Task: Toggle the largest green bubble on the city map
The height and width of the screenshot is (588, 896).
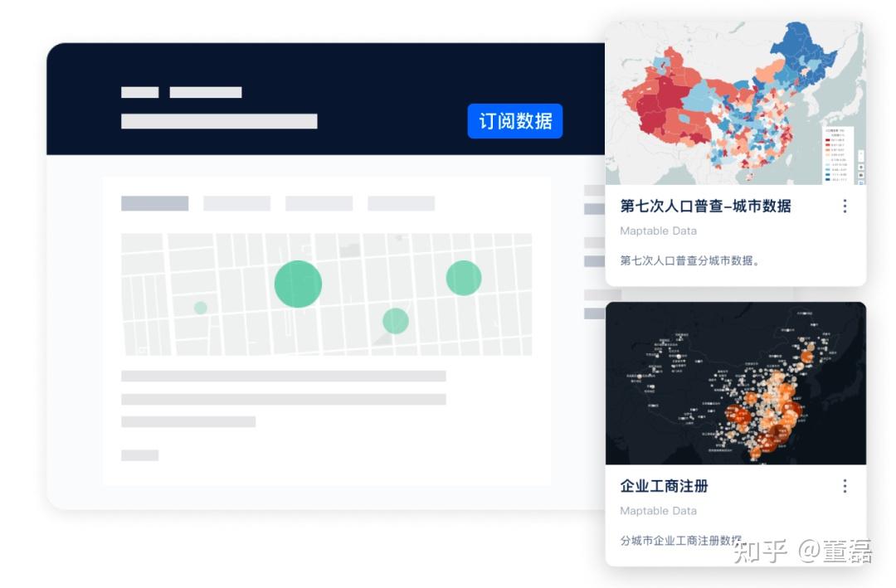Action: (x=297, y=283)
